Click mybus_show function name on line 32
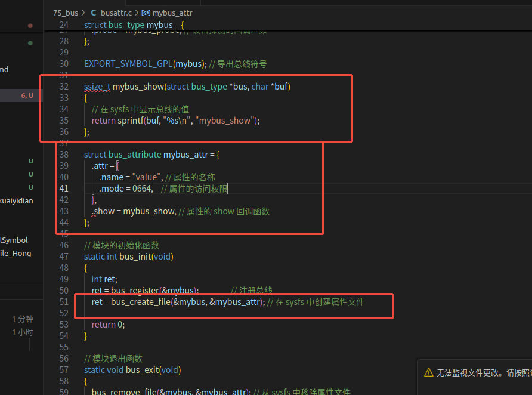 coord(138,87)
